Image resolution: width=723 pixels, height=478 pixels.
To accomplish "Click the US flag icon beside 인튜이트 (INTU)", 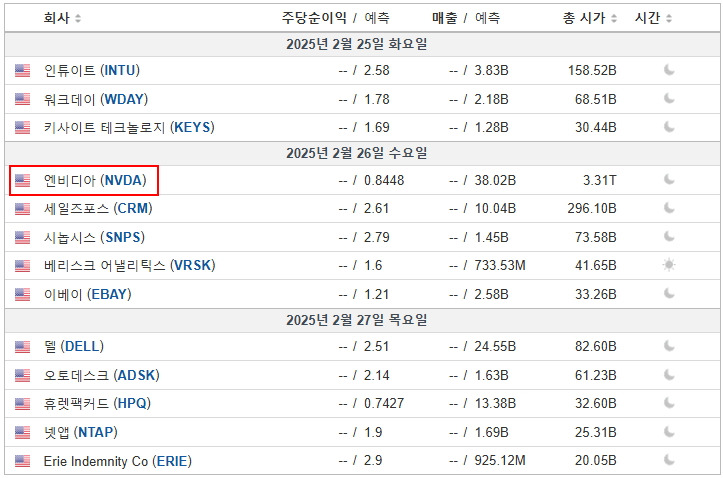I will coord(22,71).
